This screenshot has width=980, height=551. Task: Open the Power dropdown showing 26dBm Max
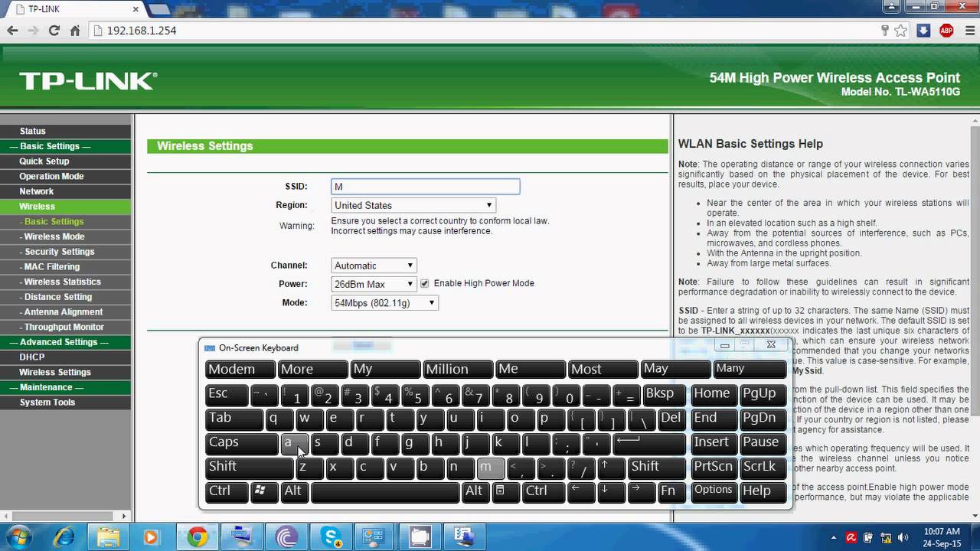(x=374, y=284)
